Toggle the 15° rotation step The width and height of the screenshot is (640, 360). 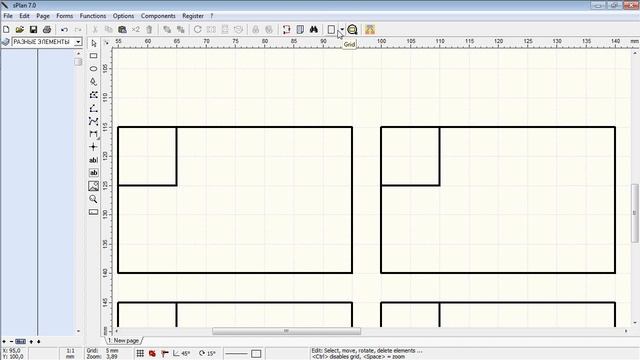click(x=207, y=353)
